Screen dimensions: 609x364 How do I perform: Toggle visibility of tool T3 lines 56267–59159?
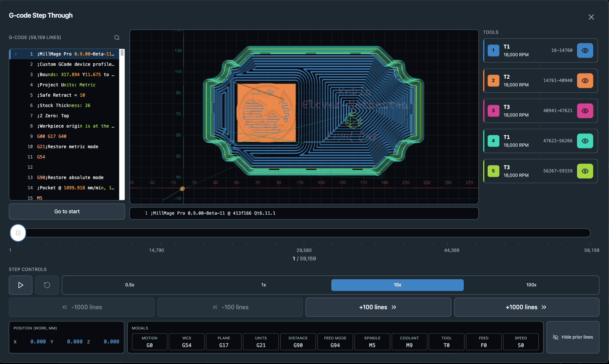(x=585, y=171)
